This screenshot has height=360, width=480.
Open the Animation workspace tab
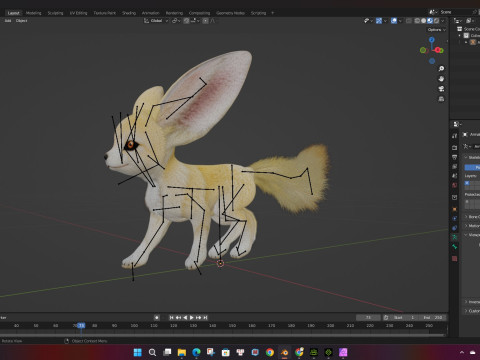[x=150, y=13]
